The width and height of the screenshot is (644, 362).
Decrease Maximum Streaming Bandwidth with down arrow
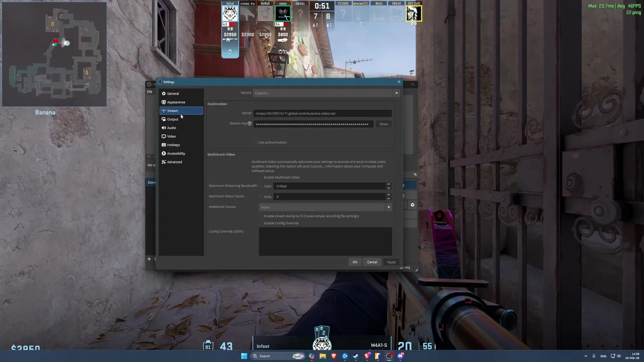388,188
